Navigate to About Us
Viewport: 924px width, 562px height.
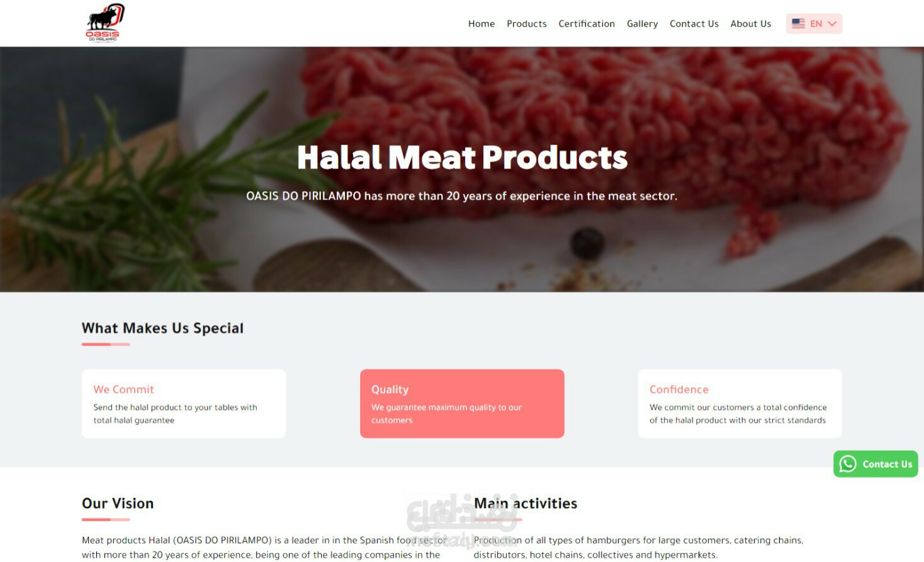(751, 24)
